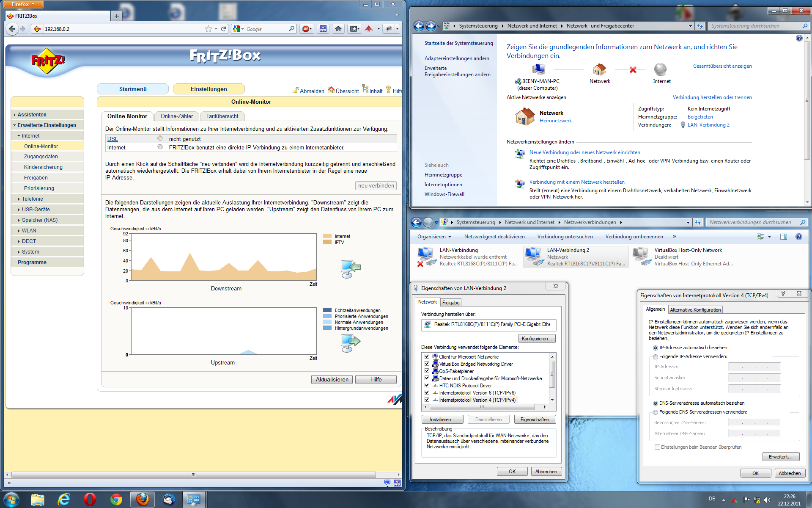Screen dimensions: 812x508
Task: Click VirtualBox Host-Only Network adapter icon
Action: pyautogui.click(x=641, y=257)
